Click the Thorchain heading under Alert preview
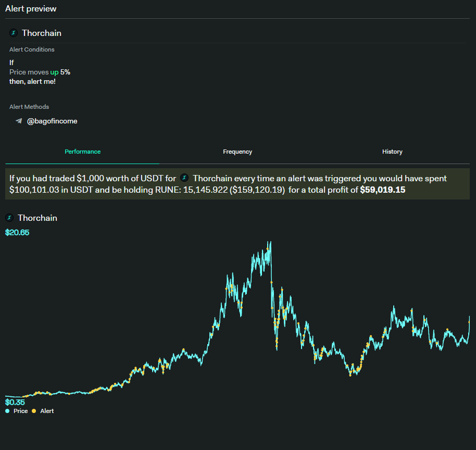 pyautogui.click(x=42, y=33)
